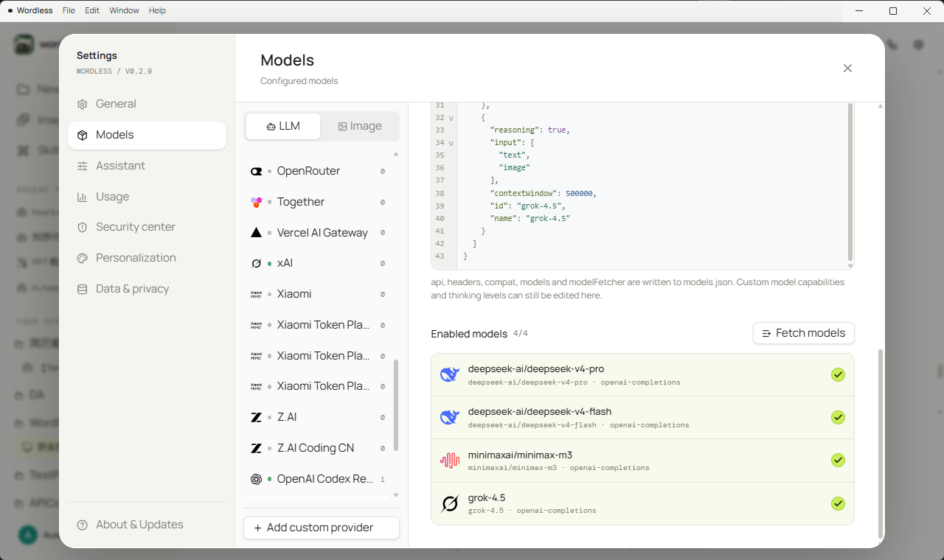Click the xAI logo in provider list

click(x=256, y=263)
